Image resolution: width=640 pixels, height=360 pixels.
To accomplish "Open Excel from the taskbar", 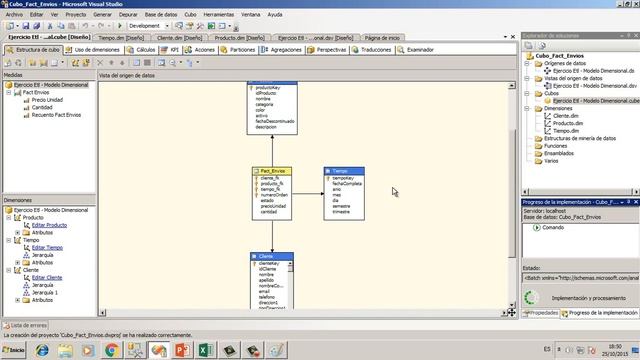I will [x=206, y=350].
